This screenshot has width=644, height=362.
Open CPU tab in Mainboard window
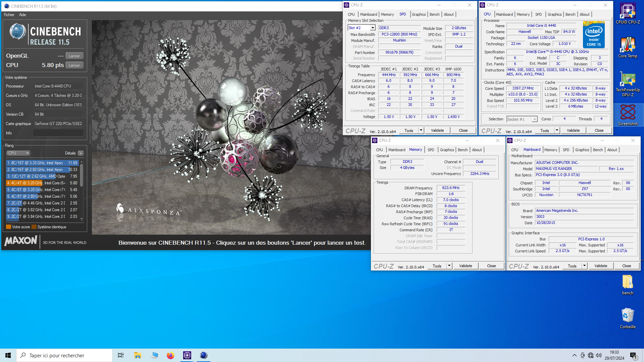coord(515,150)
